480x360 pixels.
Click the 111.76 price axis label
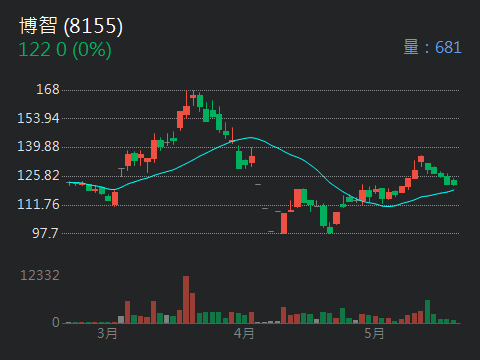(x=38, y=205)
